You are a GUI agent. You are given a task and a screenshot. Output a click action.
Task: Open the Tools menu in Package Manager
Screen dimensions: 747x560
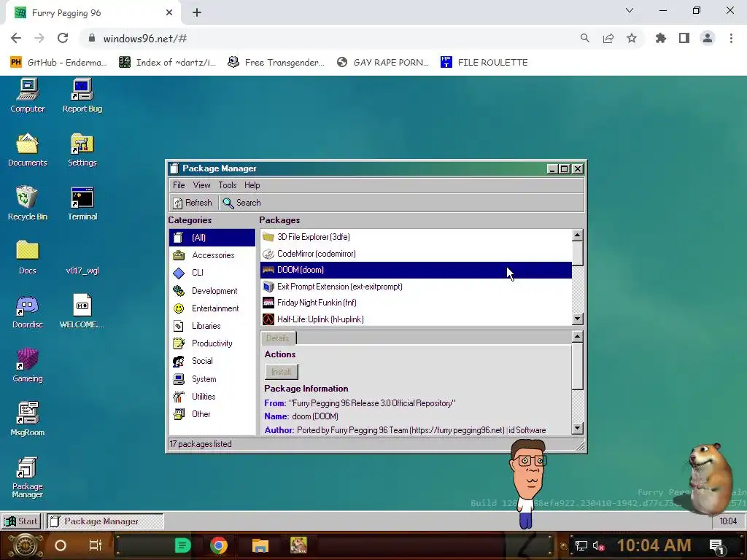228,185
